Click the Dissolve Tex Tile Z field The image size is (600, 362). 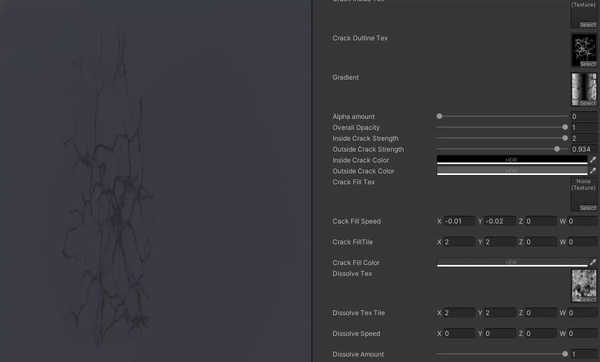(541, 313)
